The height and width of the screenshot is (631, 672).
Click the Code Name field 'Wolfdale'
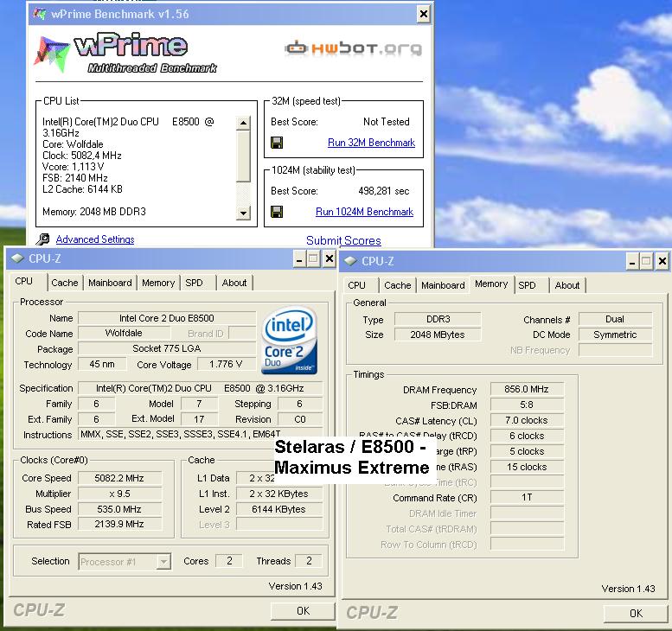coord(124,333)
